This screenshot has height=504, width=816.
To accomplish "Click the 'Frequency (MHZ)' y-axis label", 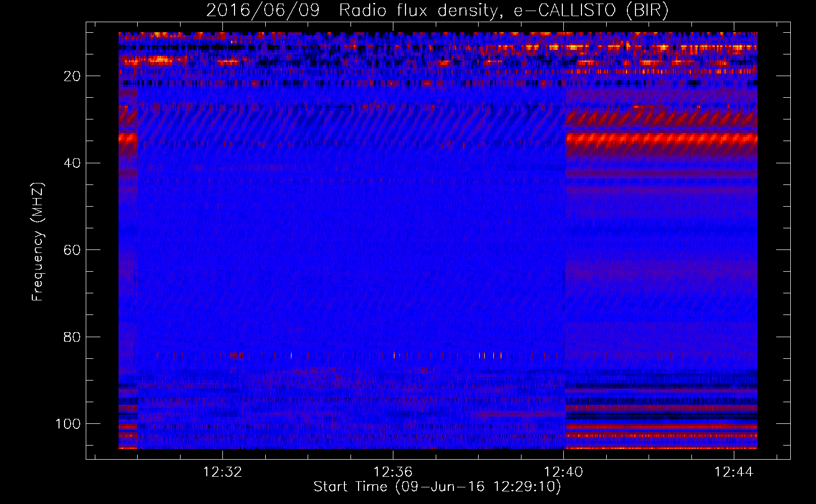I will pos(38,241).
